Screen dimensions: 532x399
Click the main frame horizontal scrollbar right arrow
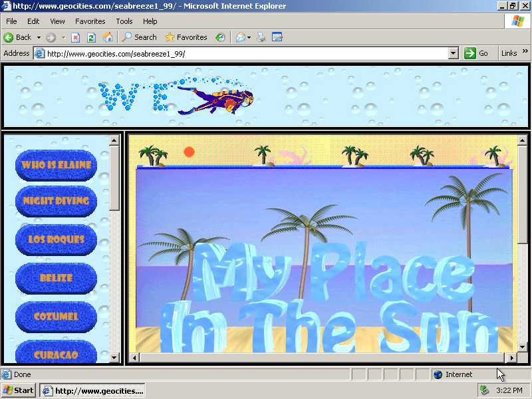point(511,358)
